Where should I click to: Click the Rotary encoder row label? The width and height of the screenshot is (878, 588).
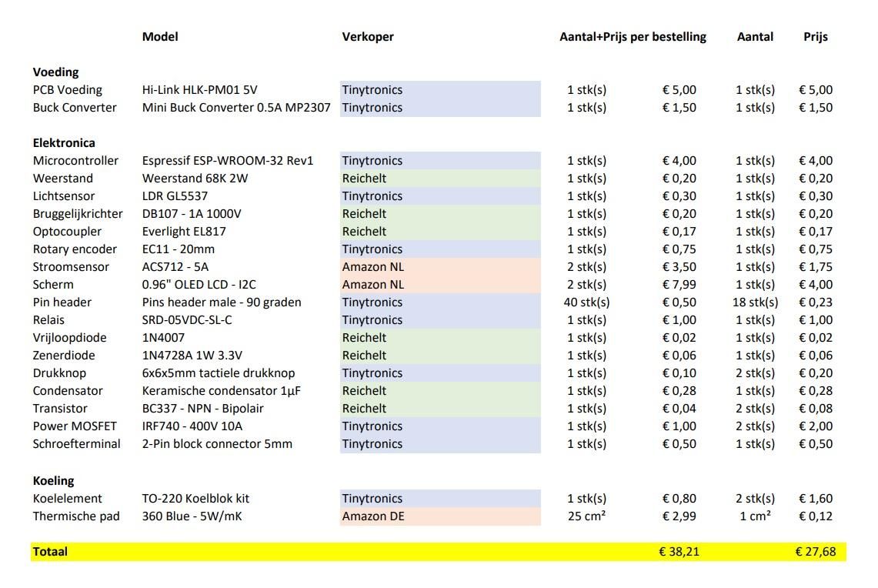point(75,249)
